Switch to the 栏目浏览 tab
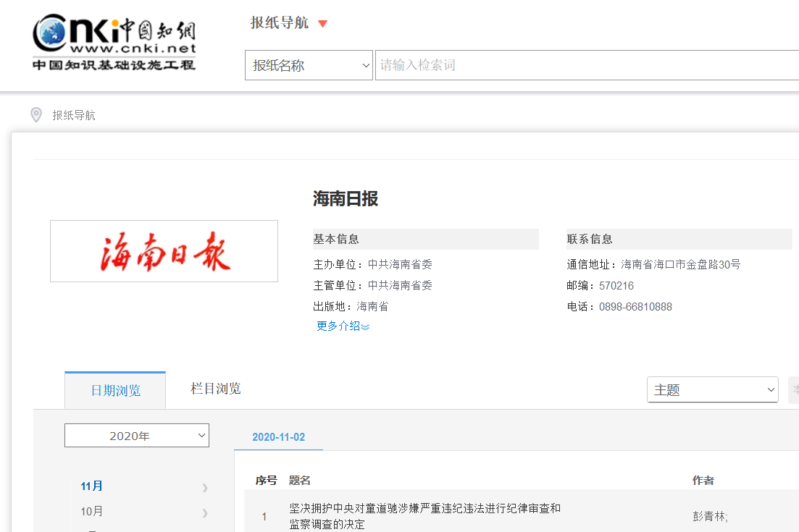The height and width of the screenshot is (532, 799). click(216, 389)
